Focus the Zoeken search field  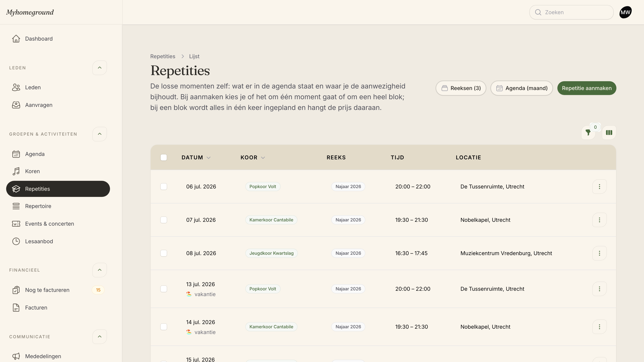pos(571,12)
